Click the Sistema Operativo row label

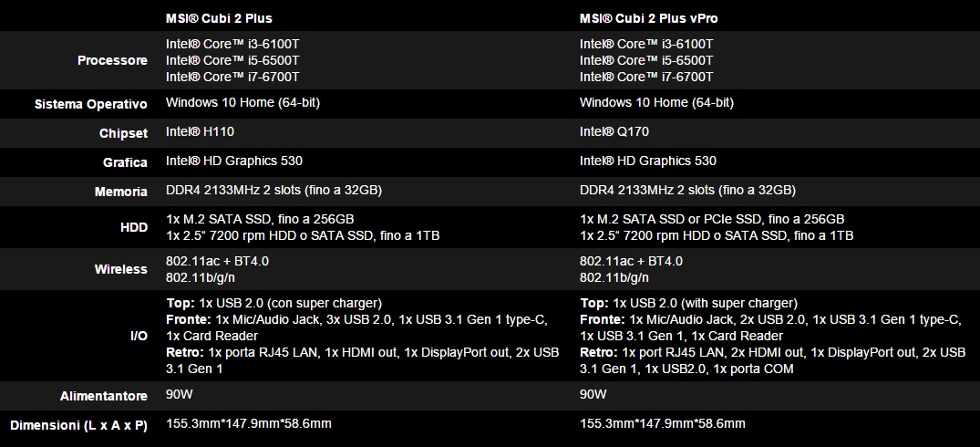[x=91, y=104]
